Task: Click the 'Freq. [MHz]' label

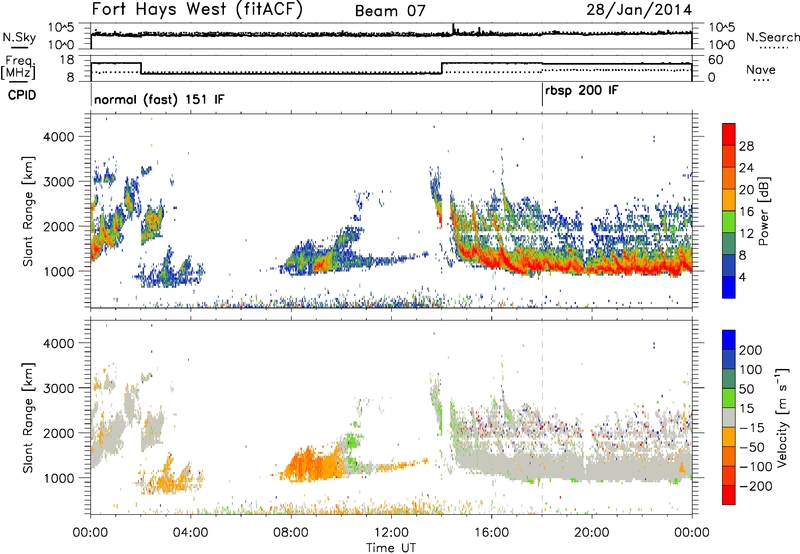Action: [x=18, y=67]
